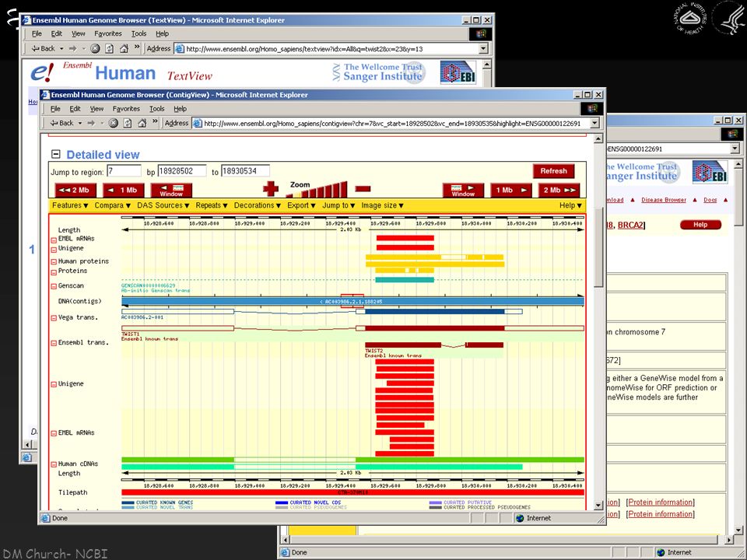The height and width of the screenshot is (560, 747).
Task: Open the yellow bar Help dropdown
Action: tap(570, 205)
